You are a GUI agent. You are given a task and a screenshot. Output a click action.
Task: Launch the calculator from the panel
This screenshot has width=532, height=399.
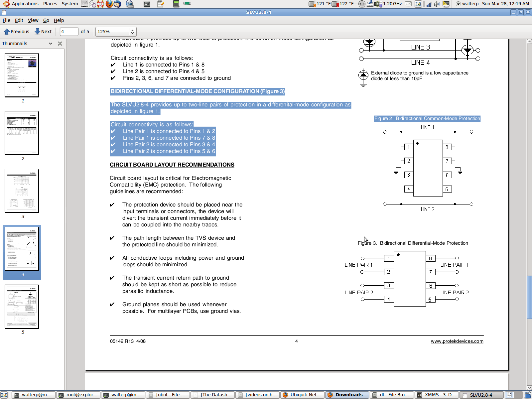point(176,4)
